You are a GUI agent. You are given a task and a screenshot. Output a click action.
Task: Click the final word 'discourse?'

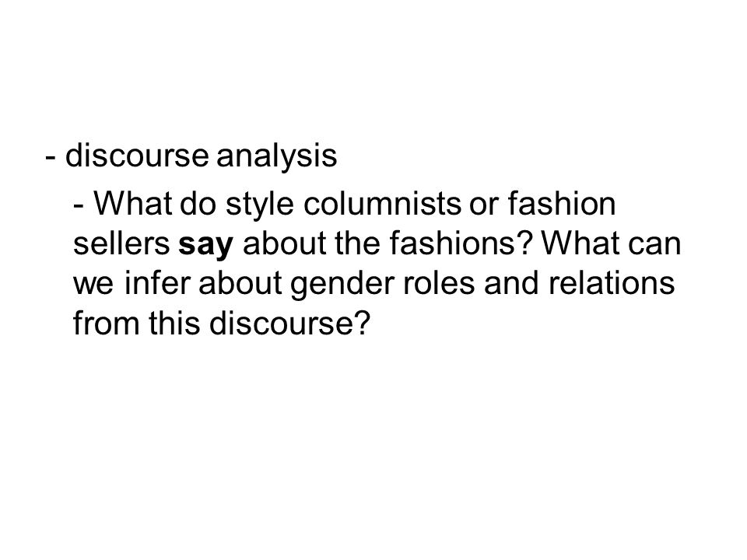[289, 323]
